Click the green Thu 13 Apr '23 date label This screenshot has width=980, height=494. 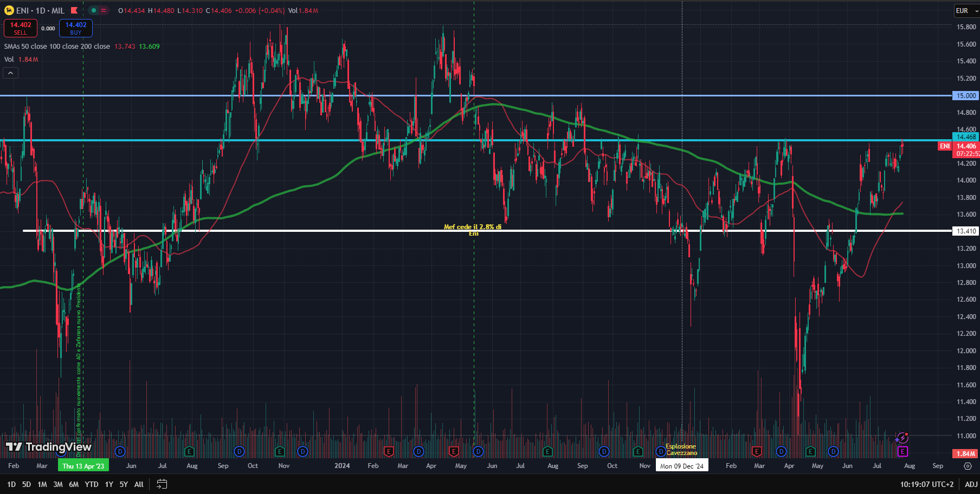coord(83,466)
